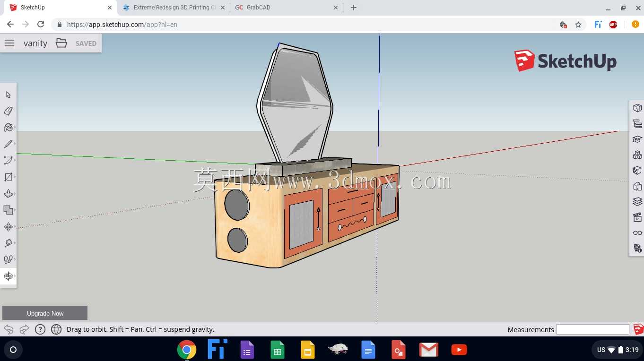Switch to the GrabCAD tab
644x361 pixels.
[286, 8]
